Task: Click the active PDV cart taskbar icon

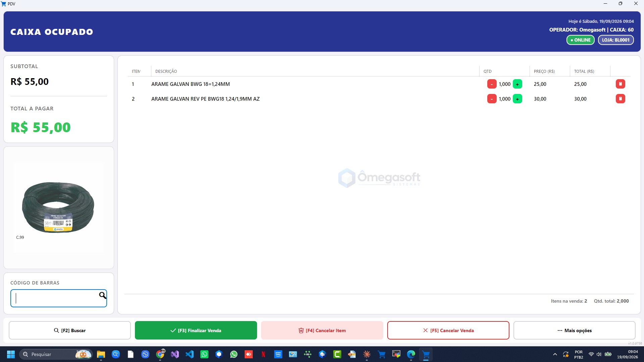Action: pos(426,354)
